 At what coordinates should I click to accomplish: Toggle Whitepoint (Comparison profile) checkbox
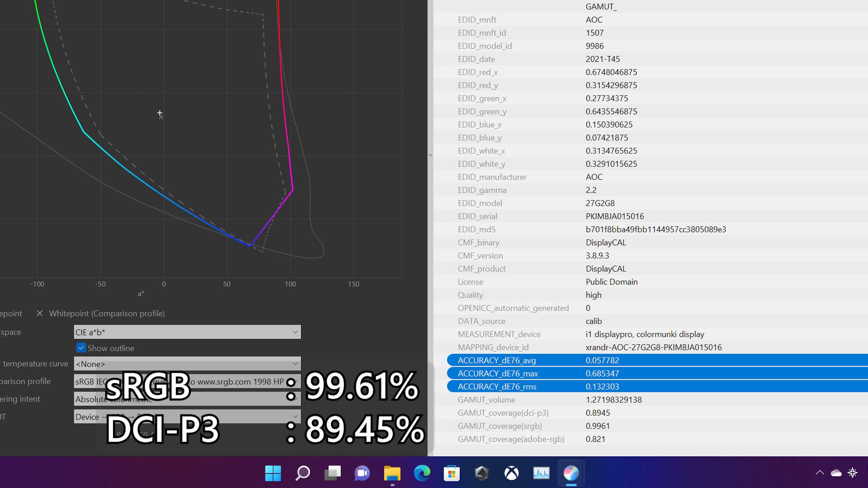click(40, 313)
